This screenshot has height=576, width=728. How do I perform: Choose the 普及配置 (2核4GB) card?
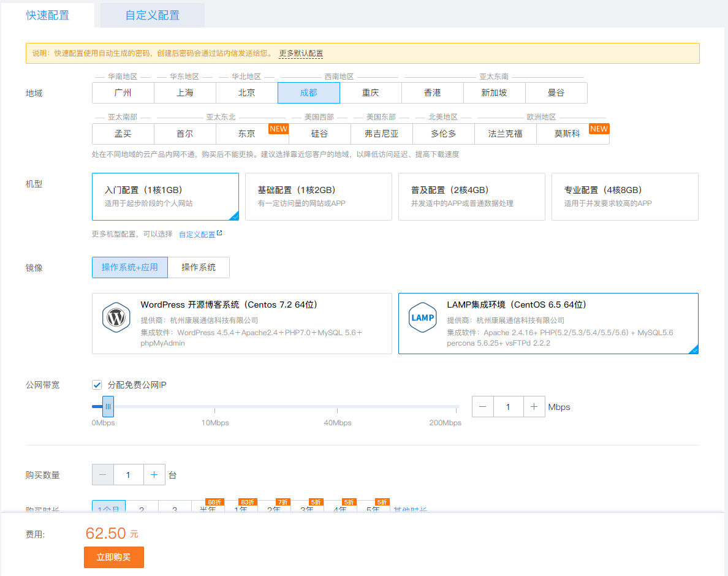(x=471, y=197)
